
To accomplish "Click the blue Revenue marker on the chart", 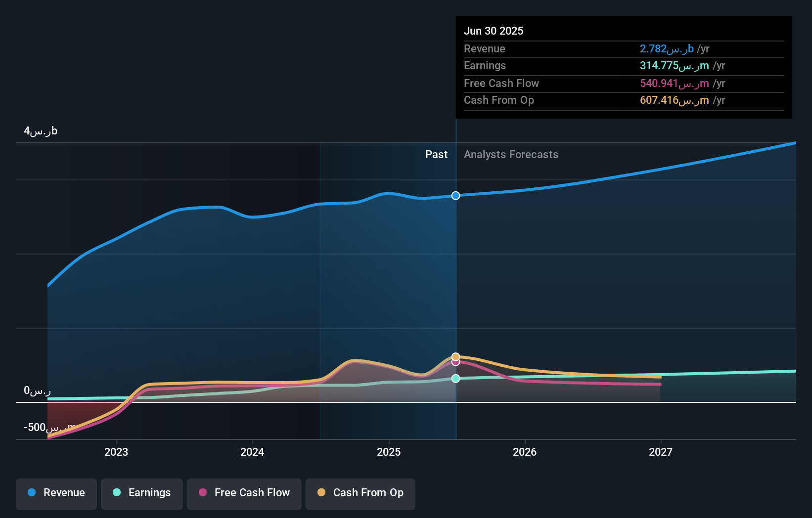I will 455,195.
